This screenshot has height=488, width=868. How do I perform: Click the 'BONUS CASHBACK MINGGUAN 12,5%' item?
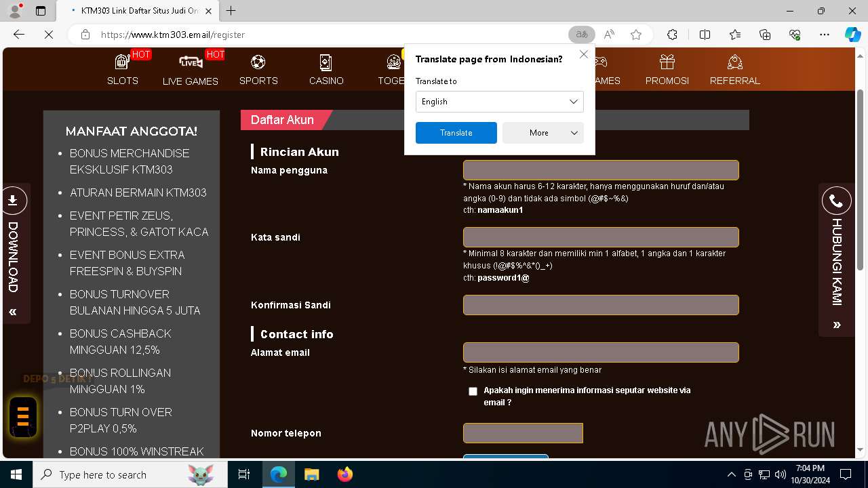coord(121,342)
